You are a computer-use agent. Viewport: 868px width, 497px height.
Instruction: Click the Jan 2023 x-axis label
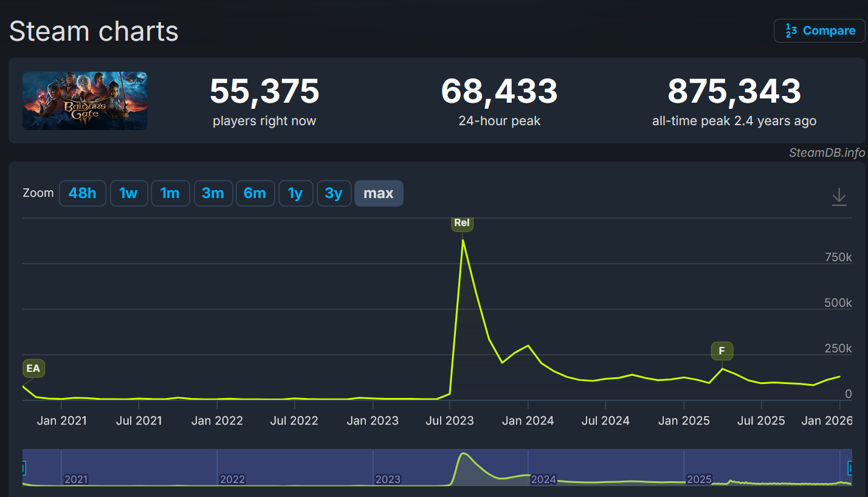click(x=373, y=420)
